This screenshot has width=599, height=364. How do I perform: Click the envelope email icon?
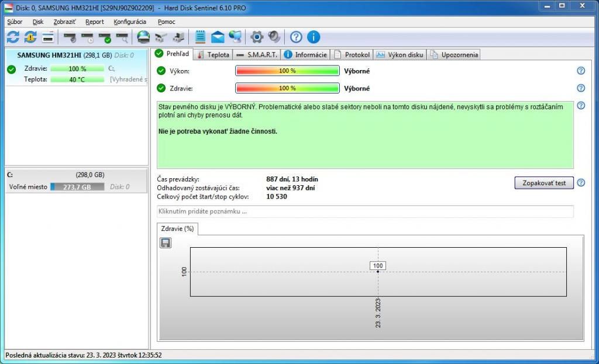[218, 37]
